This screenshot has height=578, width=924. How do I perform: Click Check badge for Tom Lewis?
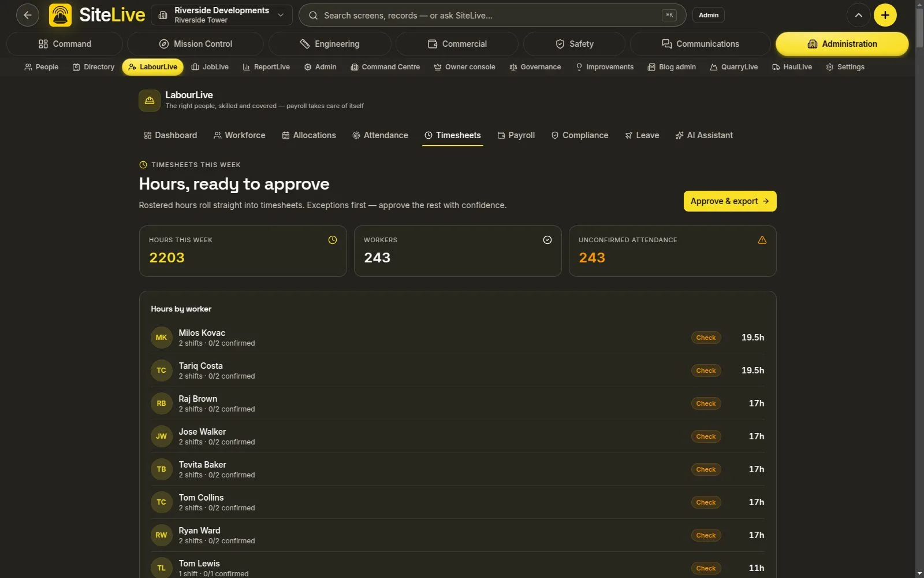pos(706,568)
